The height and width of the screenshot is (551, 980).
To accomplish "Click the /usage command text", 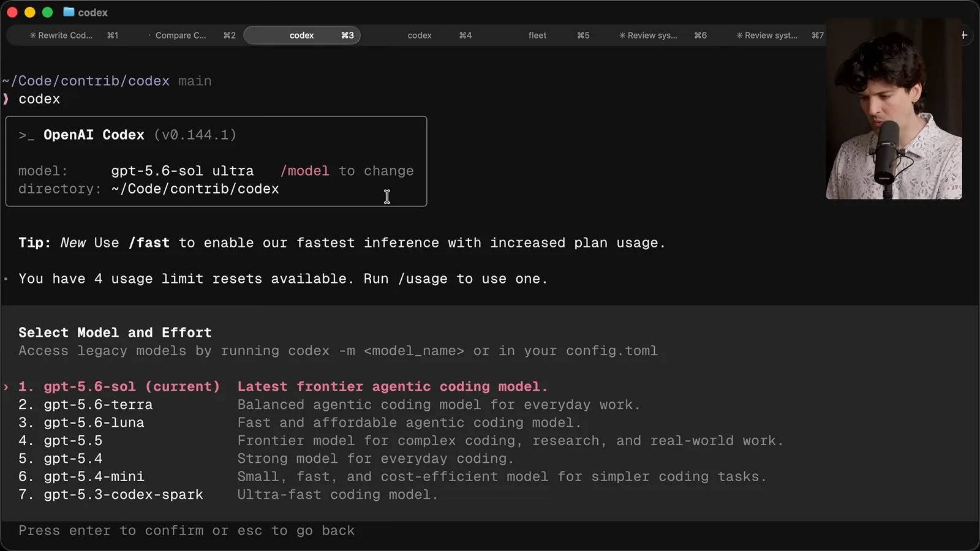I will click(x=423, y=279).
